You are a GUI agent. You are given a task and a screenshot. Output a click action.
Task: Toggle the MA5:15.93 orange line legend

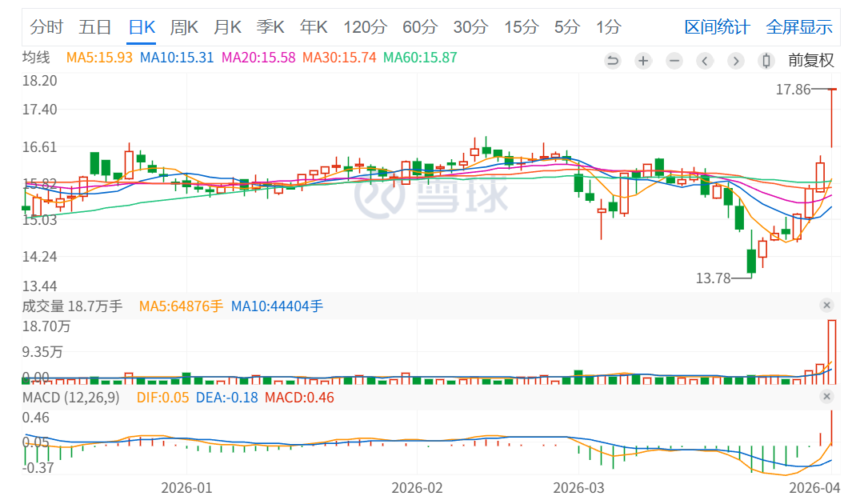(100, 58)
